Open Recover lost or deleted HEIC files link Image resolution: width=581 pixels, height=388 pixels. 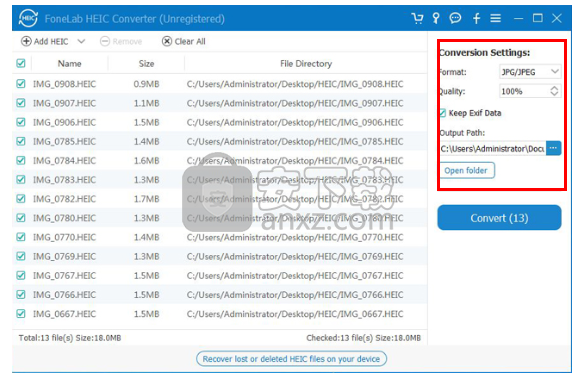[291, 359]
